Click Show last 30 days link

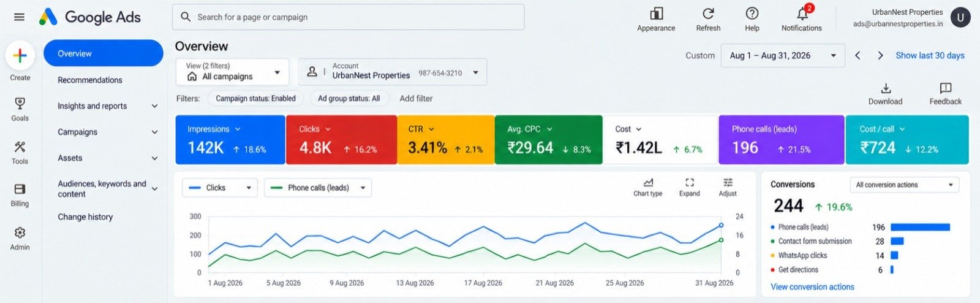(x=930, y=55)
